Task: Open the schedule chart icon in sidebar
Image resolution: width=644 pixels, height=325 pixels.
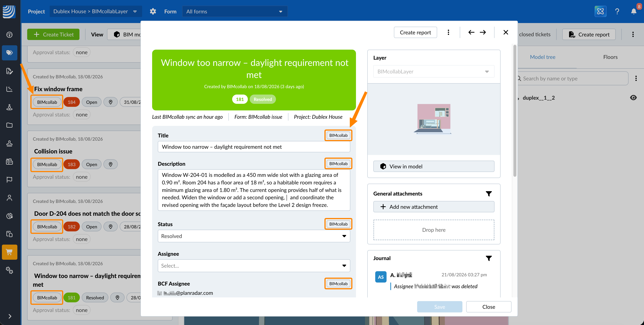Action: tap(9, 89)
